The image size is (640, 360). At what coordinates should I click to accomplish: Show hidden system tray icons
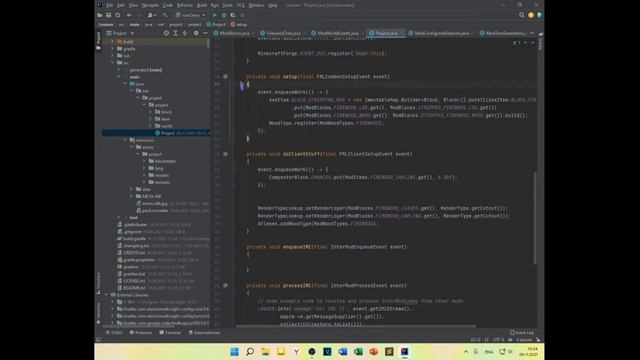pyautogui.click(x=466, y=351)
